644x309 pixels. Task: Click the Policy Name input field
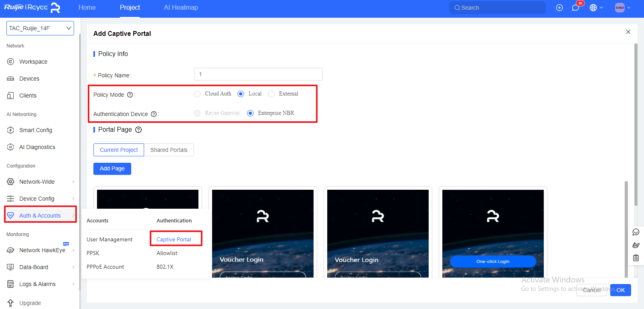coord(258,74)
